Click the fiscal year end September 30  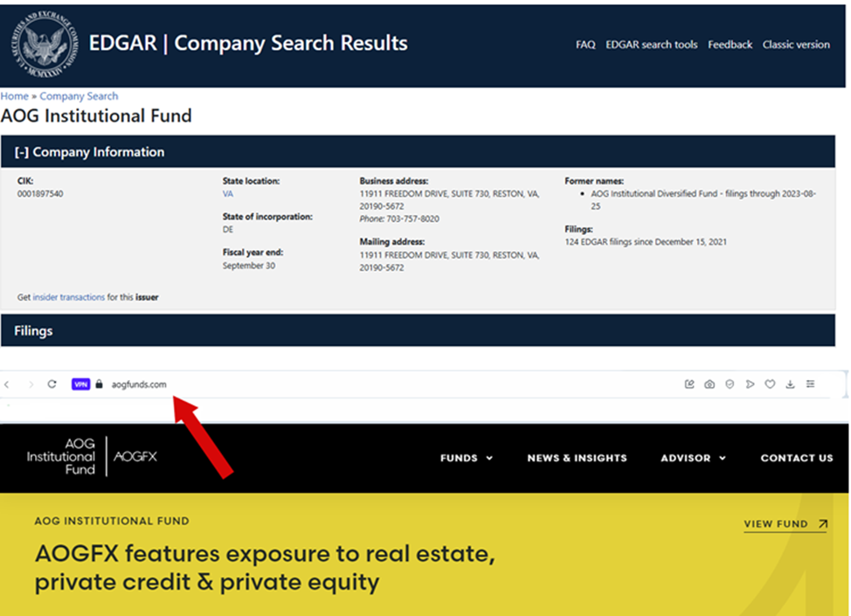pos(248,266)
